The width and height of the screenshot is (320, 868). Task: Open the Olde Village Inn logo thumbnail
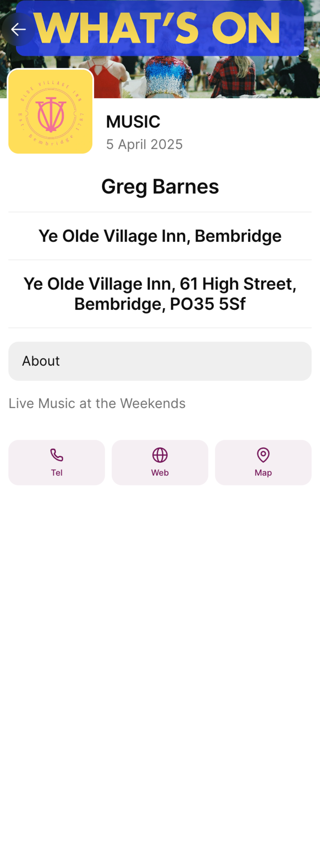click(51, 112)
